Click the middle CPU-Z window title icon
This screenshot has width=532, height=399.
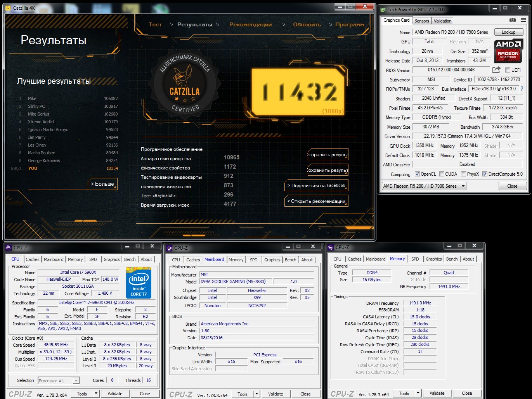point(170,248)
